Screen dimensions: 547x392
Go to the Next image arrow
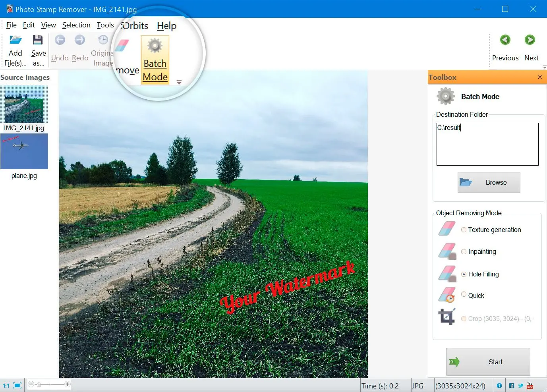click(530, 40)
